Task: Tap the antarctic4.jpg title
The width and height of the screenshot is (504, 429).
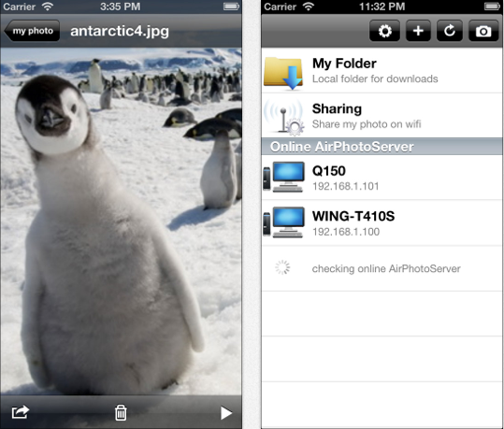Action: [x=120, y=31]
